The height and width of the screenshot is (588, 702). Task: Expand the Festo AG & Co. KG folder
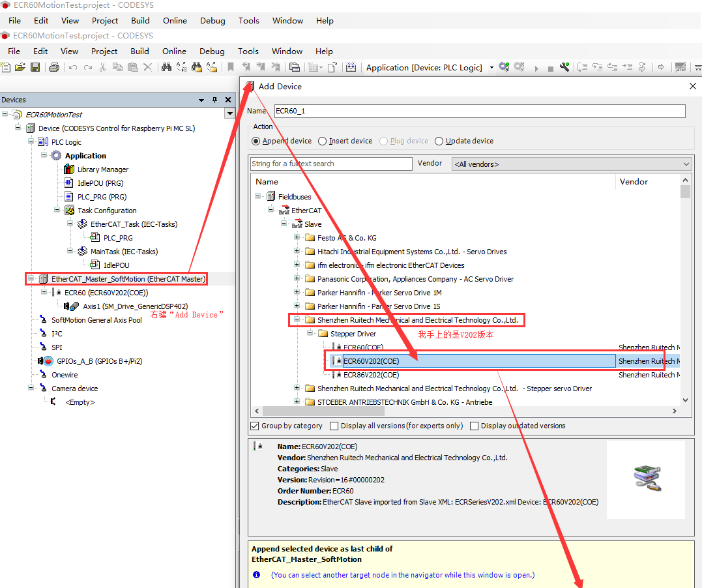(x=297, y=237)
